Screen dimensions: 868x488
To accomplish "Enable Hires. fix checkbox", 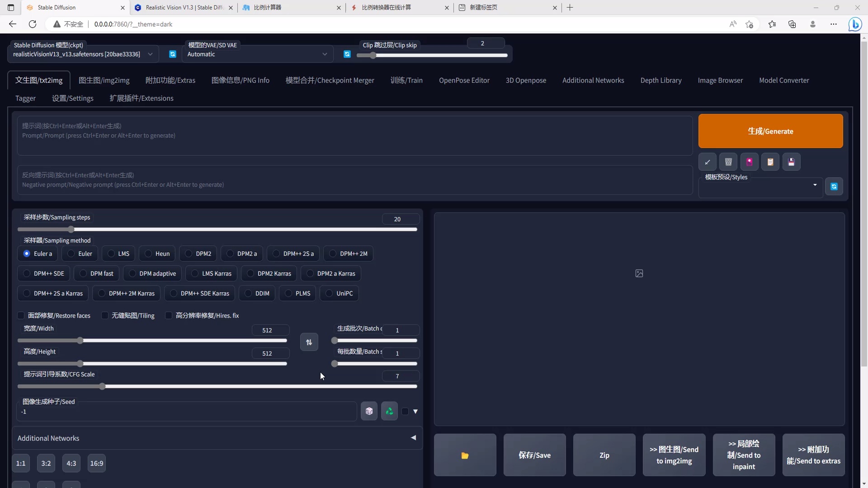I will pyautogui.click(x=169, y=315).
